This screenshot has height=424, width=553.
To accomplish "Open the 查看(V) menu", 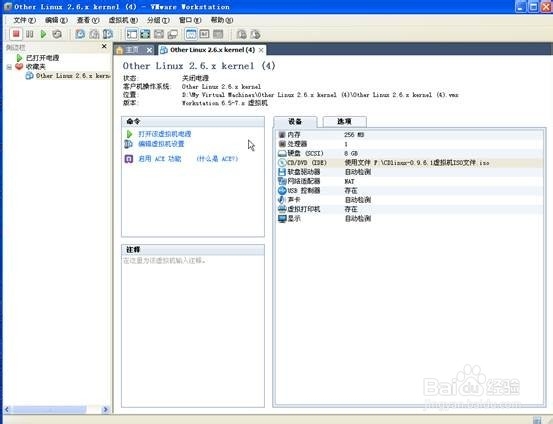I will point(88,20).
